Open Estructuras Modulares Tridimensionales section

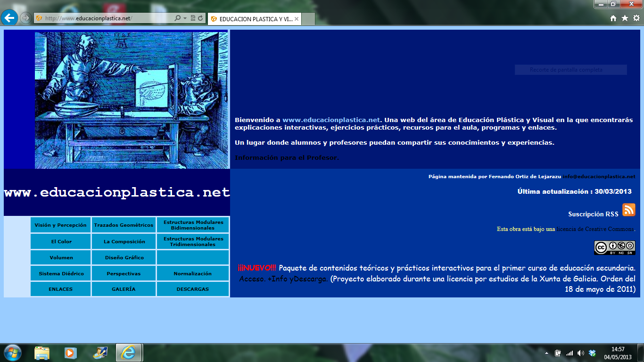point(193,241)
